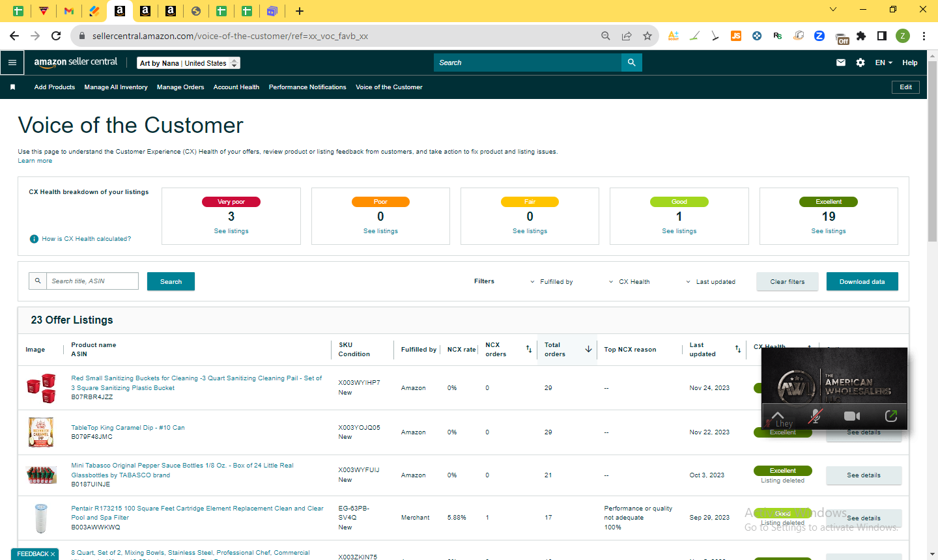Viewport: 938px width, 560px height.
Task: Open the blue Z extension icon
Action: tap(819, 36)
